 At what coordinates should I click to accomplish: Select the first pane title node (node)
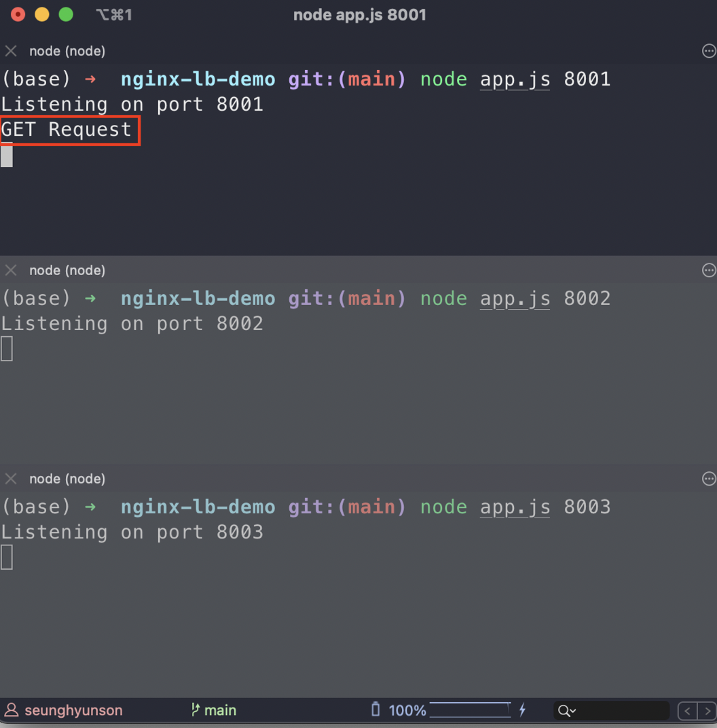[67, 51]
